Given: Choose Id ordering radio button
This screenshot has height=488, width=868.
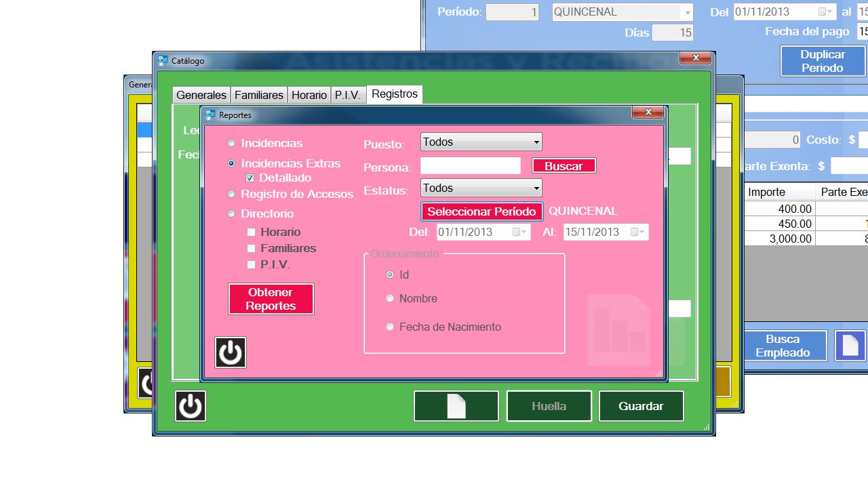Looking at the screenshot, I should click(x=390, y=274).
